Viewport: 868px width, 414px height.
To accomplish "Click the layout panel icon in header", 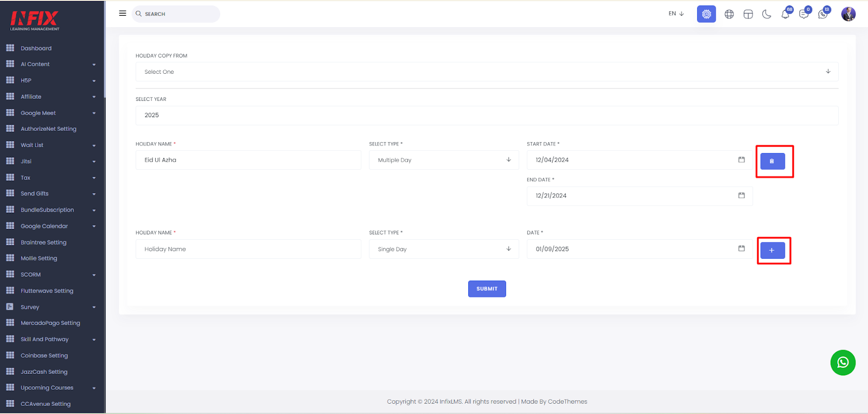I will pyautogui.click(x=748, y=14).
